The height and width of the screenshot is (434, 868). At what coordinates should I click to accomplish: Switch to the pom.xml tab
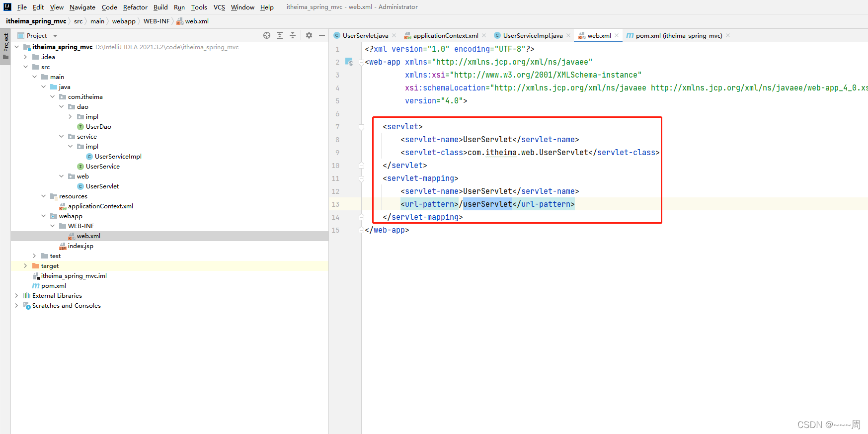[679, 35]
